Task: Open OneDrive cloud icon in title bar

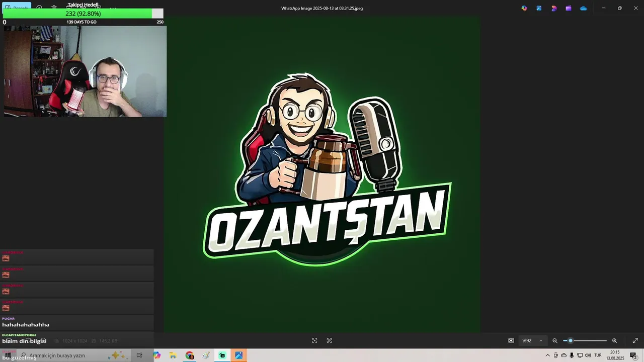Action: [583, 8]
